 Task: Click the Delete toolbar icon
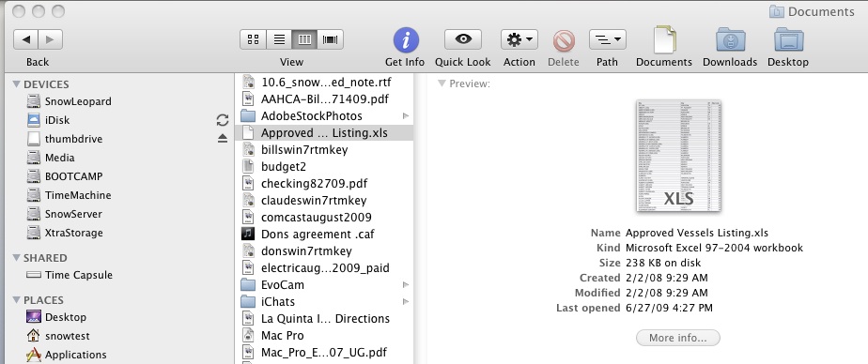(564, 41)
